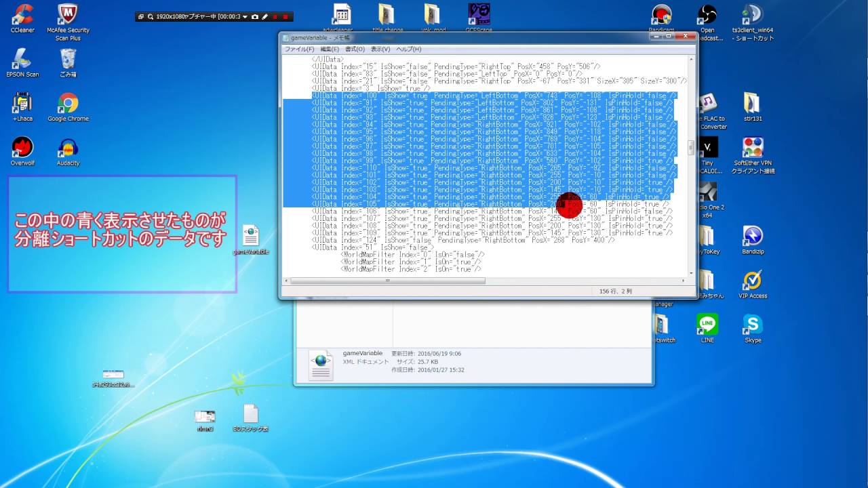The image size is (868, 488).
Task: Click gameVariable XML icon in Explorer details pane
Action: tap(321, 364)
